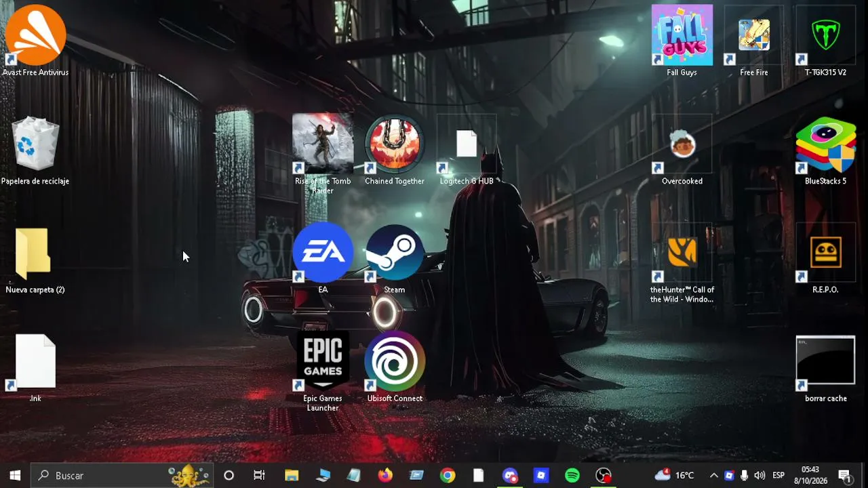
Task: Open the ESP input language selector
Action: (x=778, y=476)
